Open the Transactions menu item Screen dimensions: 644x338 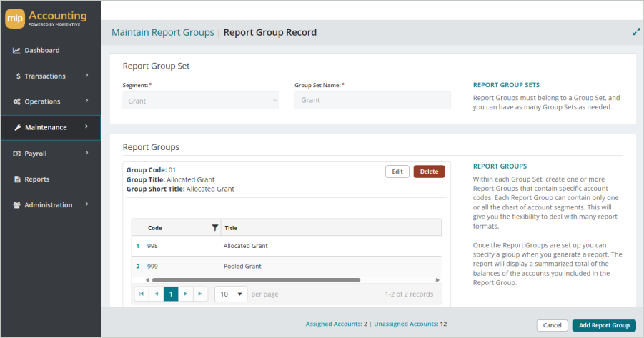coord(51,76)
